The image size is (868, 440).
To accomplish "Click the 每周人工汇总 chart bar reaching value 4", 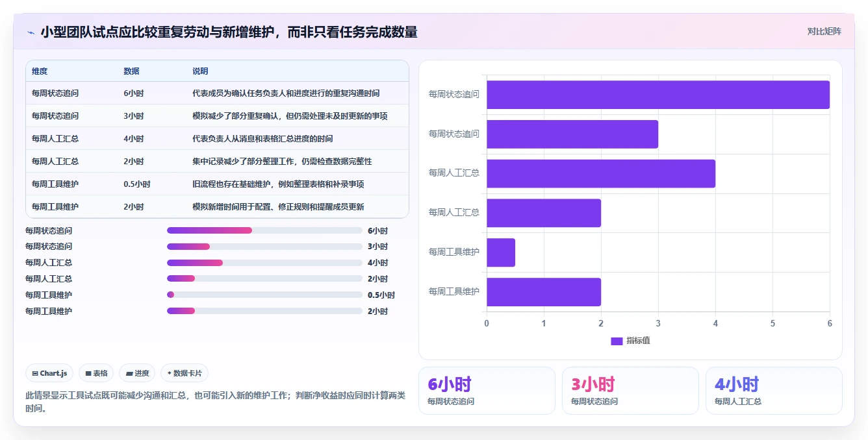I will pyautogui.click(x=601, y=173).
